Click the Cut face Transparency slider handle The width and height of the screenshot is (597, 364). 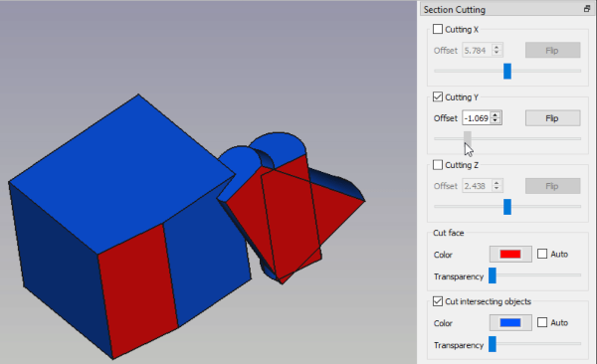[493, 275]
